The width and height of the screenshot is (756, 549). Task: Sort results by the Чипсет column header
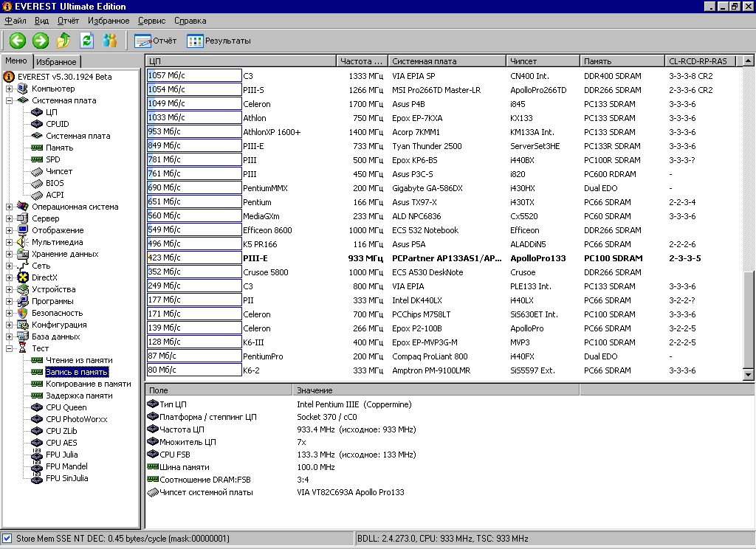(x=542, y=61)
